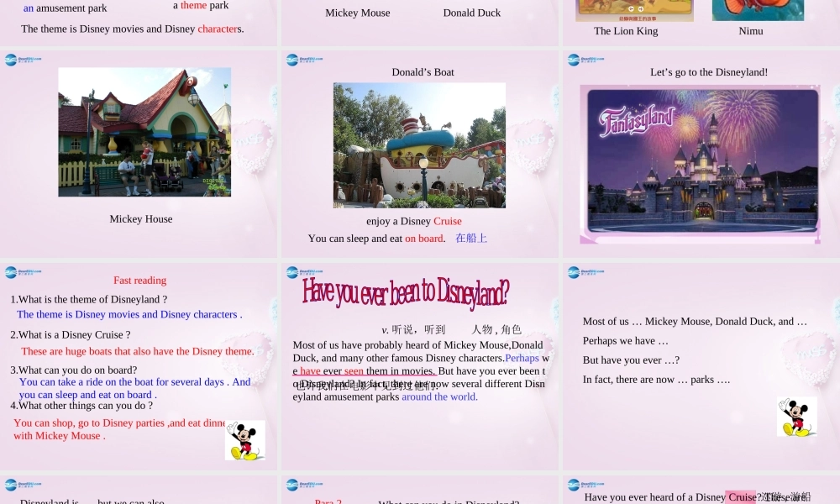Select the Mickey Mouse cartoon on the Most-of-us slide
Viewport: 840px width, 504px height.
point(796,416)
